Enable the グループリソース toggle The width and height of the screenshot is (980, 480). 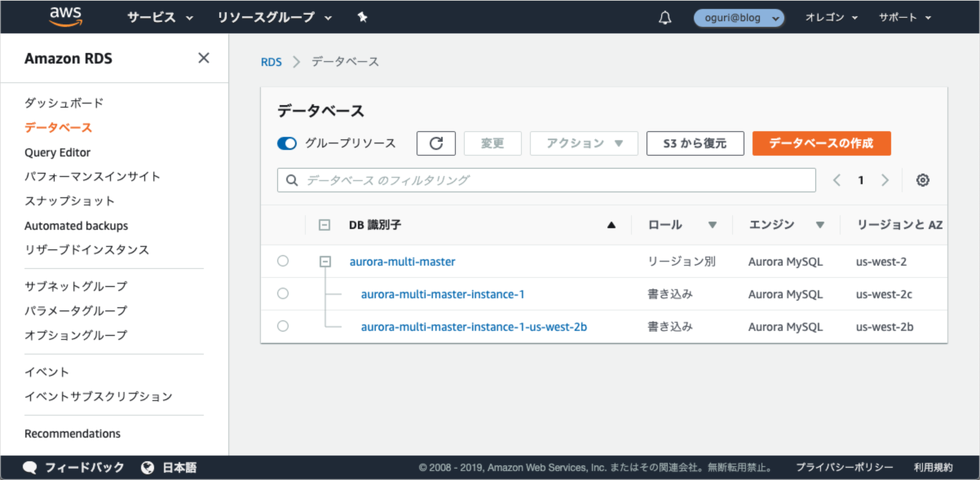click(x=286, y=143)
